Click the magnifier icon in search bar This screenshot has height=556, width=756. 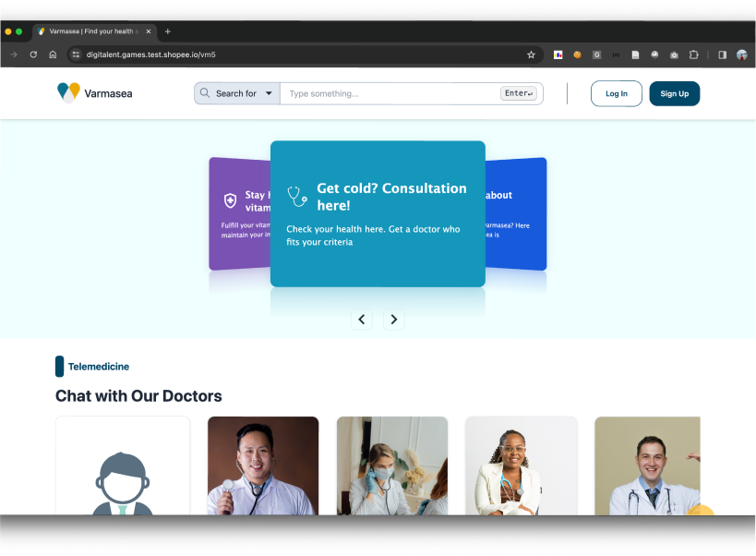[205, 93]
